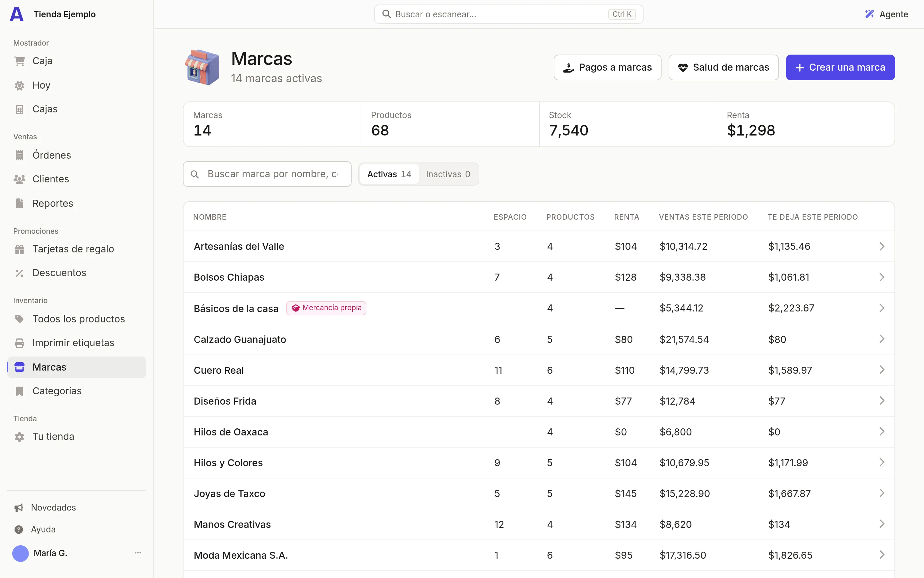Open the Caja cart icon
Screen dimensions: 924x578
[x=20, y=61]
